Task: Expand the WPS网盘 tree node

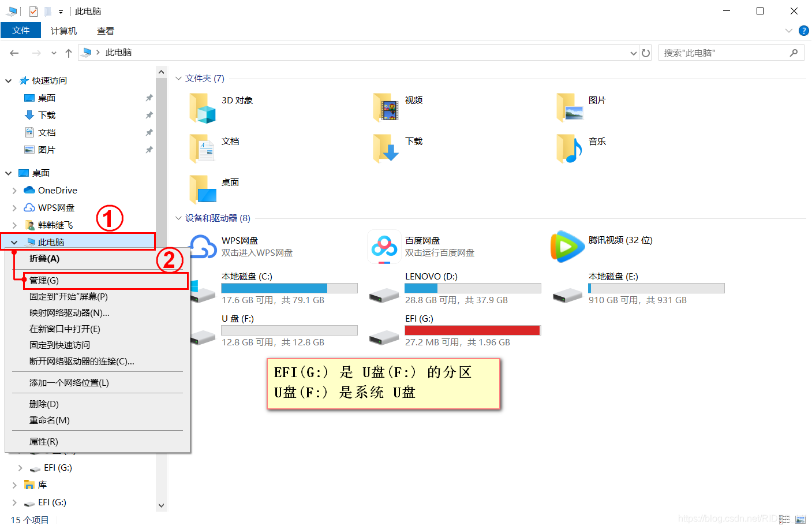Action: (14, 208)
